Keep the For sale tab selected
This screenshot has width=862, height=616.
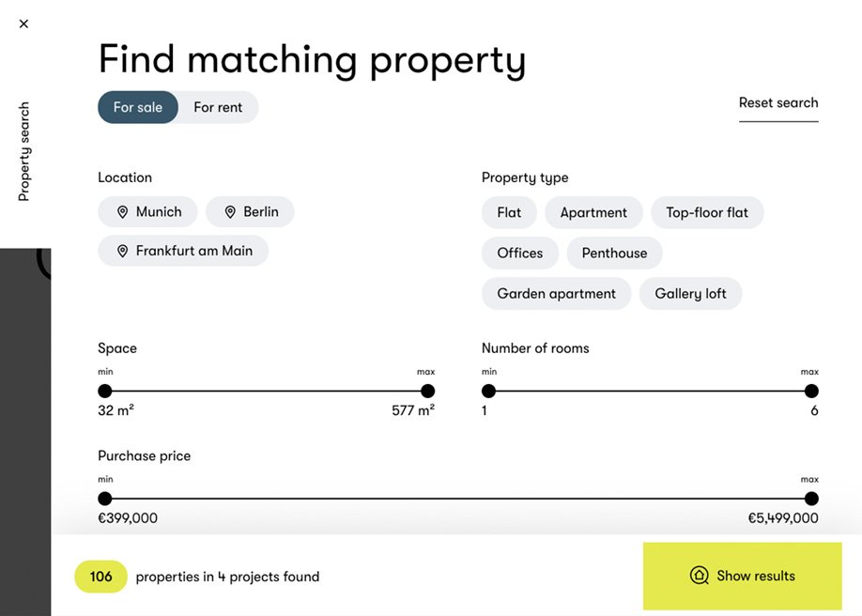(x=137, y=107)
